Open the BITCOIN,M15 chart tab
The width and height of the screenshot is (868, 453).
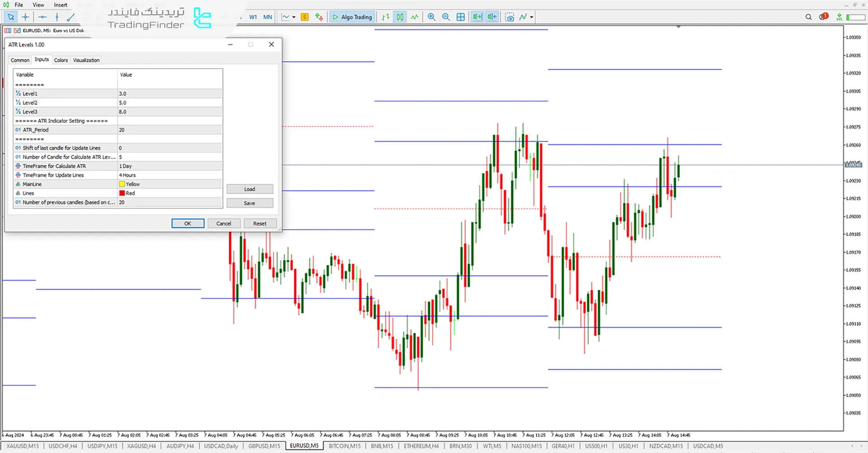click(x=344, y=446)
